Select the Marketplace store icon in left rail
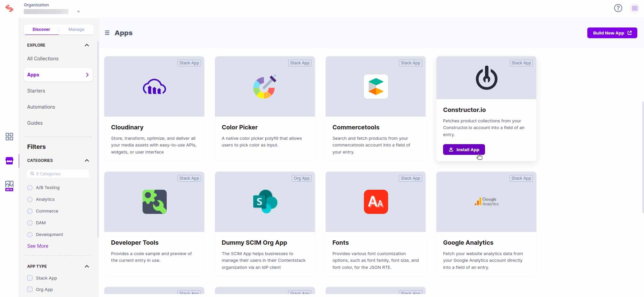Screen dimensions: 644x297 (x=9, y=161)
